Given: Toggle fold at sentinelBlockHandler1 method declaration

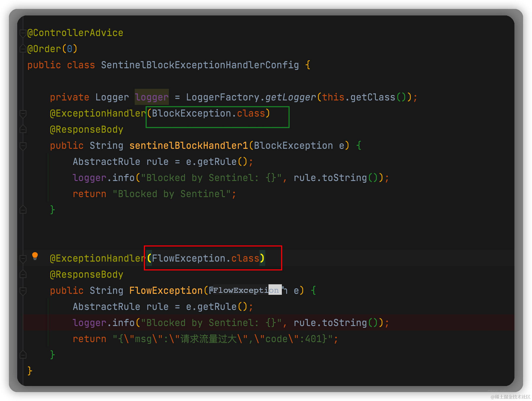Looking at the screenshot, I should tap(23, 146).
